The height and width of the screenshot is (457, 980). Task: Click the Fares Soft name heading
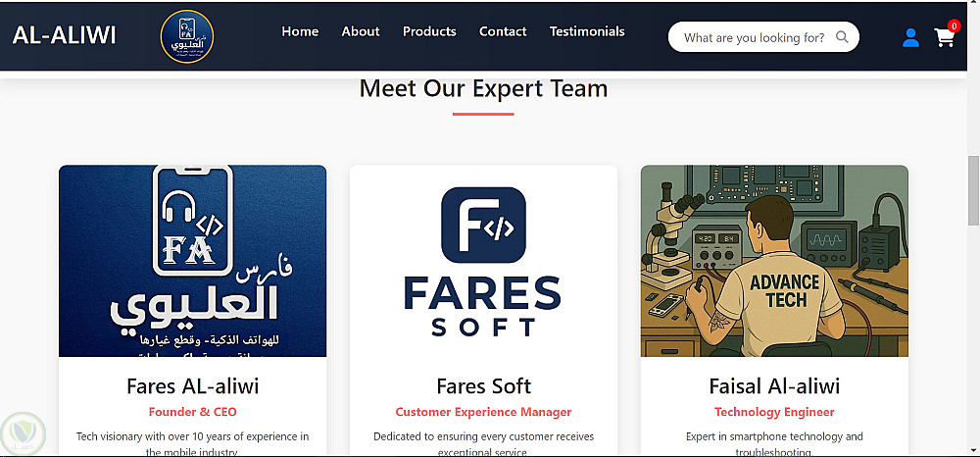coord(483,386)
